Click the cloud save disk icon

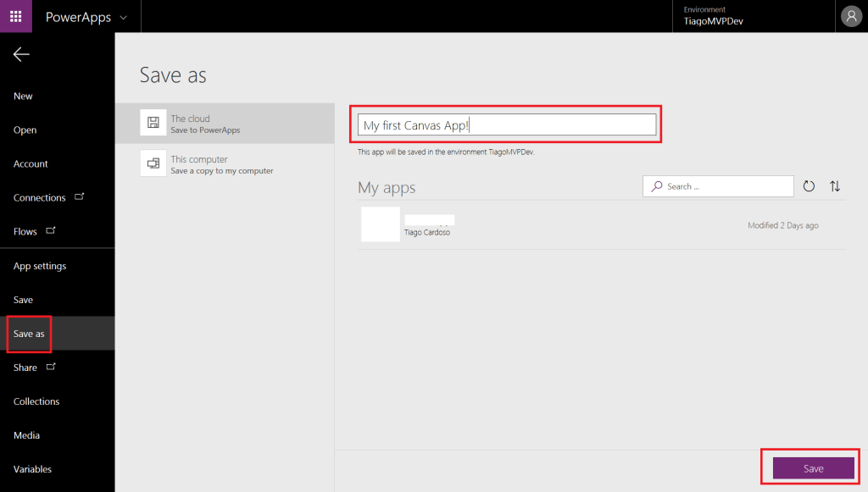point(153,124)
